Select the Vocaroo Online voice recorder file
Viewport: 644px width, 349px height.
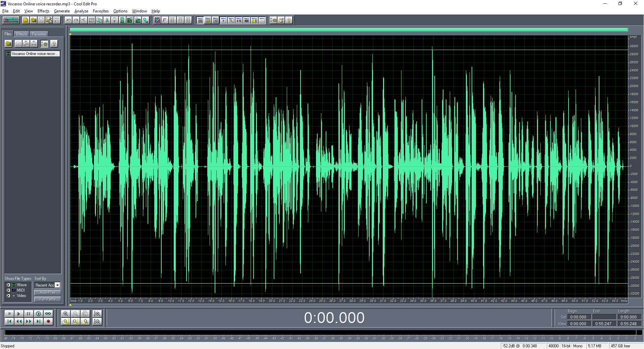[33, 54]
